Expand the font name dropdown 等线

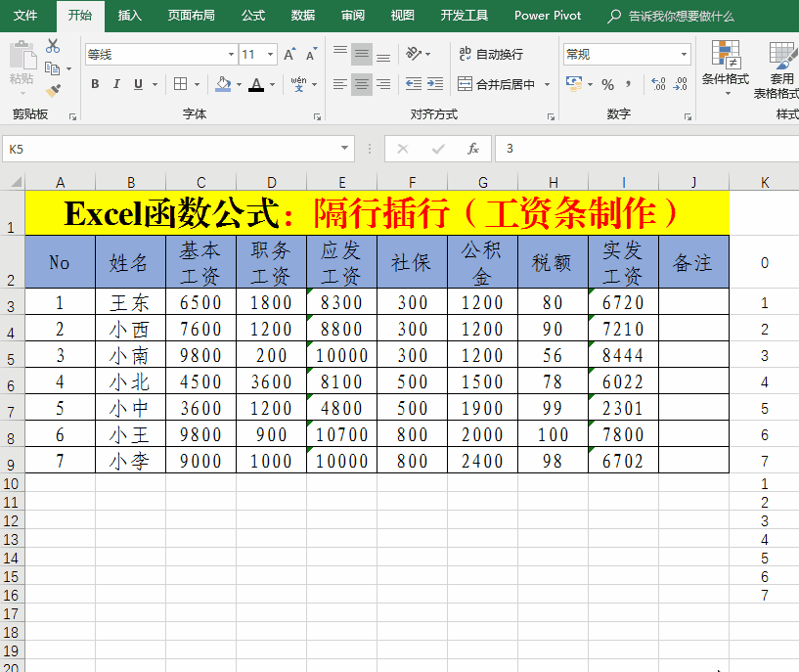(231, 55)
